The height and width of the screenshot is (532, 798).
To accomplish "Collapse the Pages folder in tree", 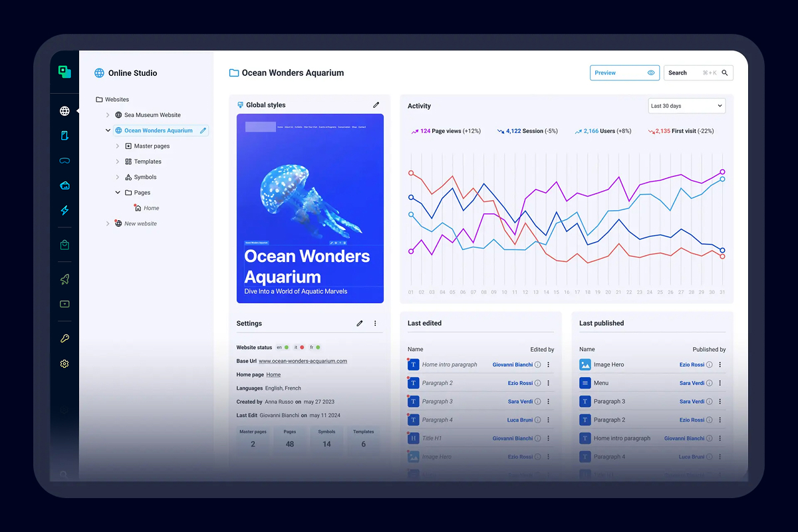I will click(x=118, y=193).
